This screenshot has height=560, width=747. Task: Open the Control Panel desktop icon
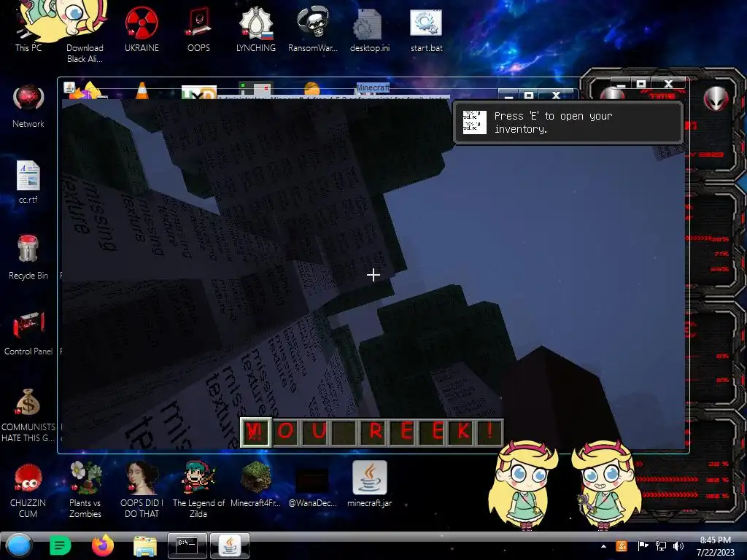click(28, 333)
